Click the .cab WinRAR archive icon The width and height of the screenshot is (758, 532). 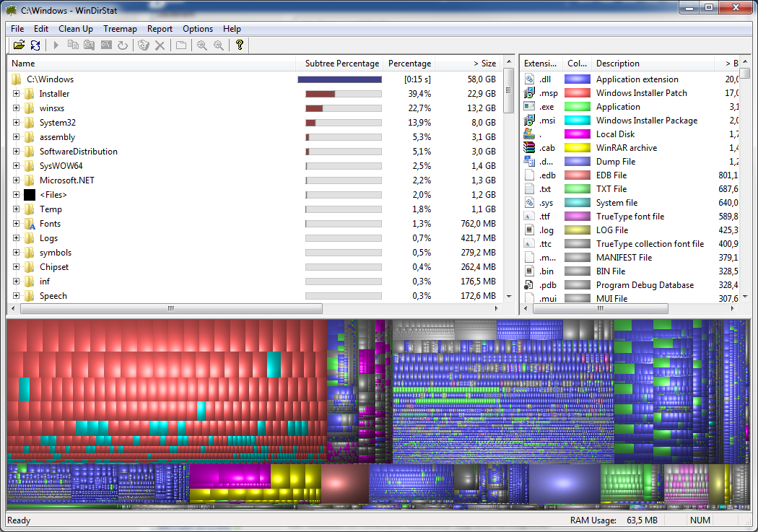(530, 147)
